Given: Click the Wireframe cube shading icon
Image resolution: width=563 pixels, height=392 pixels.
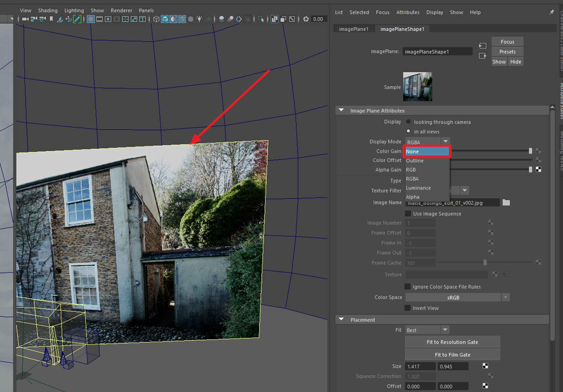Looking at the screenshot, I should [156, 19].
